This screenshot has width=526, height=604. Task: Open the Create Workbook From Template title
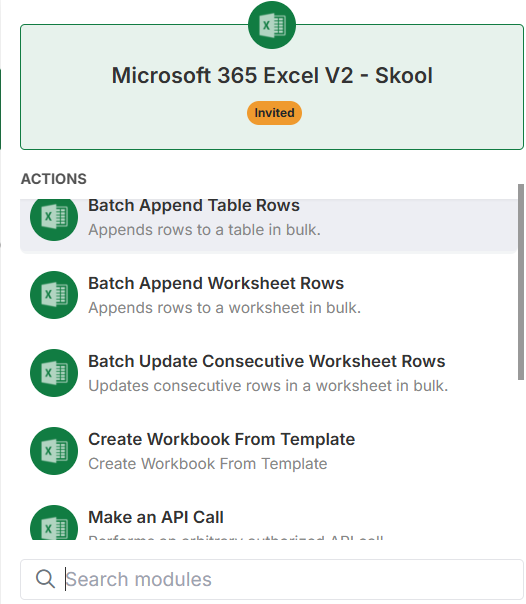pos(221,439)
